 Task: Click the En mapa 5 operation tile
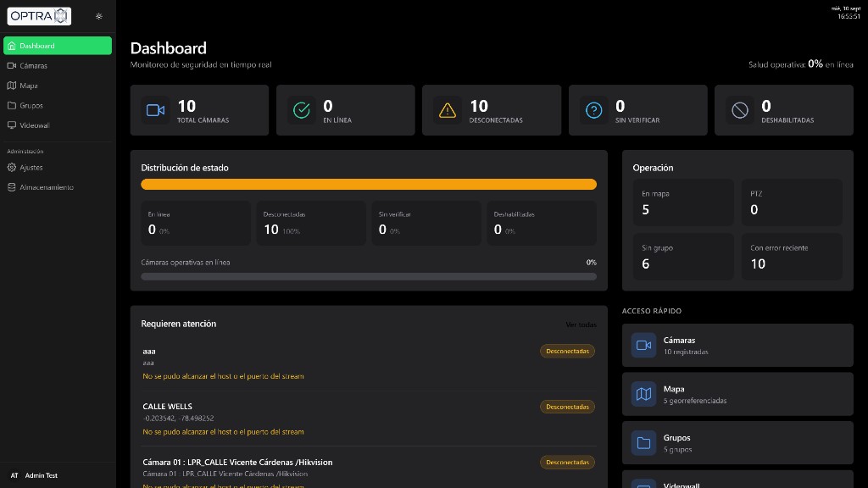[x=683, y=202]
